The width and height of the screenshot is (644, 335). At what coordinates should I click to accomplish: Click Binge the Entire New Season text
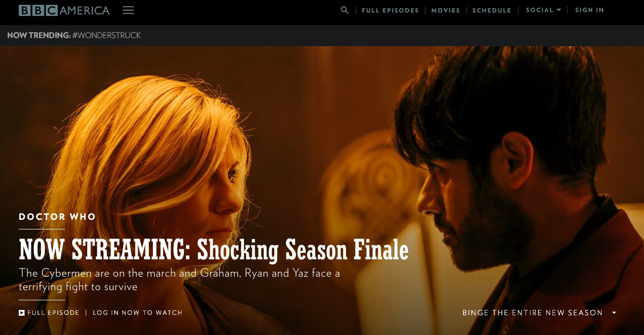tap(533, 313)
